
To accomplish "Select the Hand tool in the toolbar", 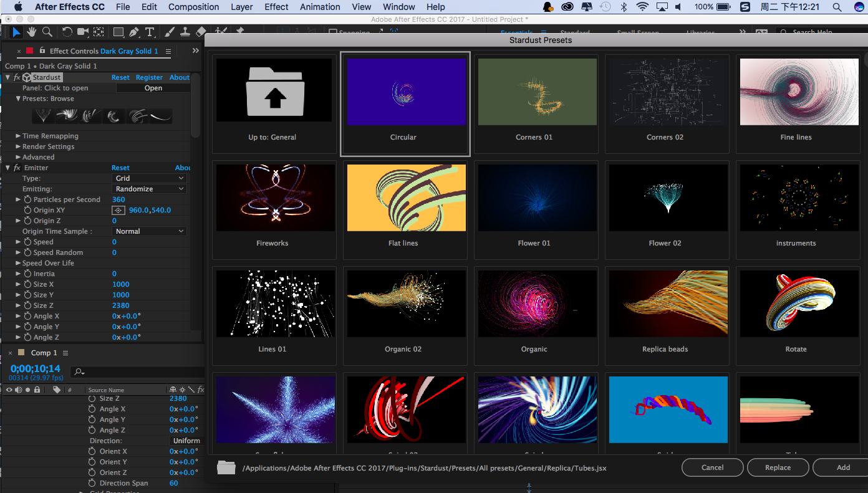I will coord(31,32).
